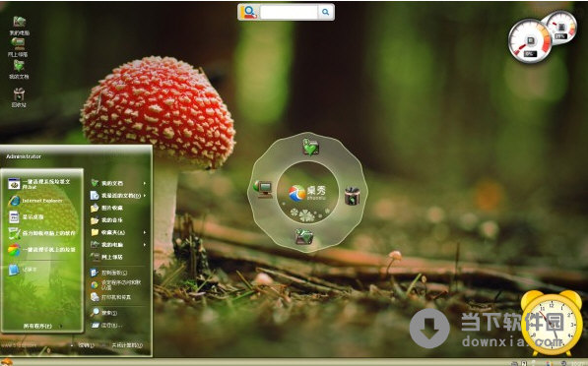
Task: Click the magnifier search button in search bar
Action: 325,12
